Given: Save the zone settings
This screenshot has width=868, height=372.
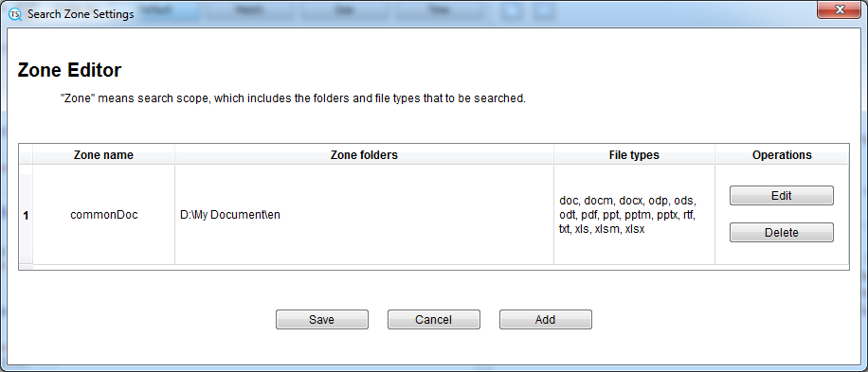Looking at the screenshot, I should [x=321, y=320].
